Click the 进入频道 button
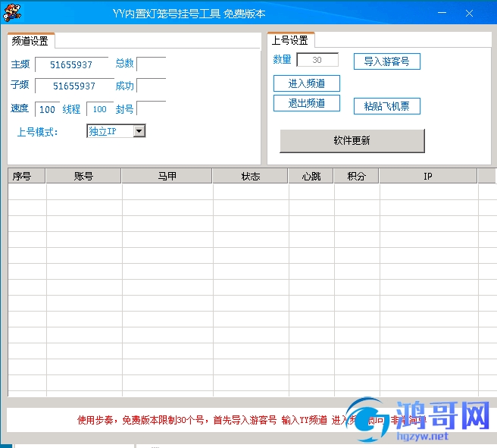497x448 pixels. 307,83
